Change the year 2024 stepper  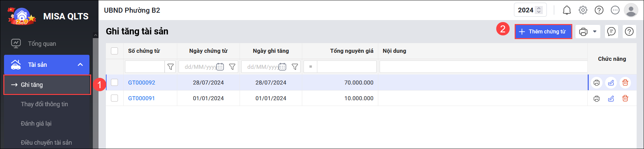tap(539, 10)
